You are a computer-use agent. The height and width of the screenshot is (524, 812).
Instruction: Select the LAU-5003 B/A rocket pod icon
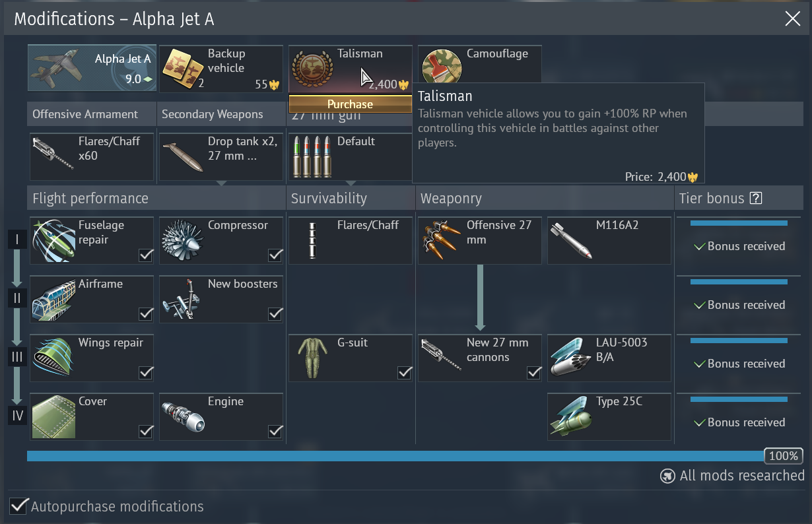[x=570, y=358]
